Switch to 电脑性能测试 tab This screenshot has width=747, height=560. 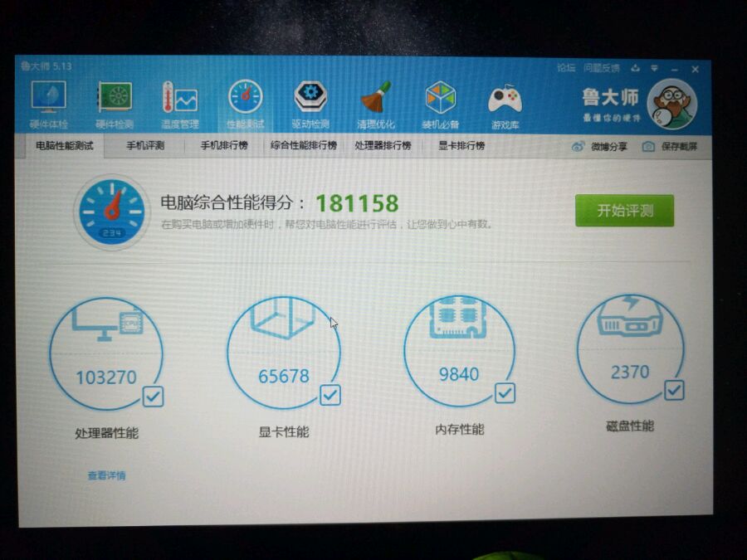[64, 146]
